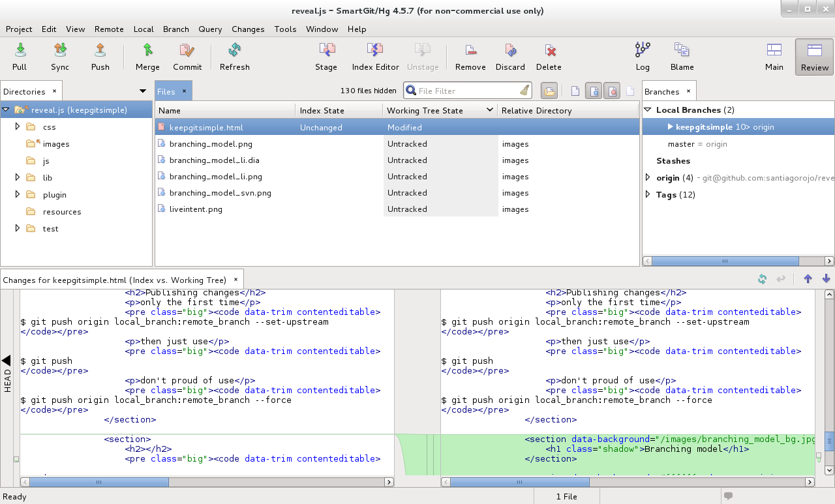This screenshot has width=835, height=504.
Task: Expand the Tags node in Branches
Action: [x=648, y=194]
